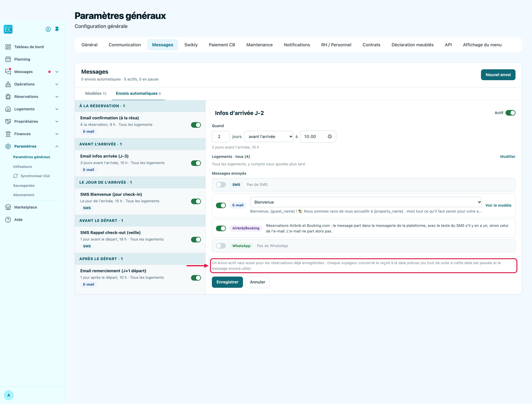Viewport: 532px width, 404px height.
Task: Open Utilisateurs in the sidebar
Action: [x=22, y=166]
